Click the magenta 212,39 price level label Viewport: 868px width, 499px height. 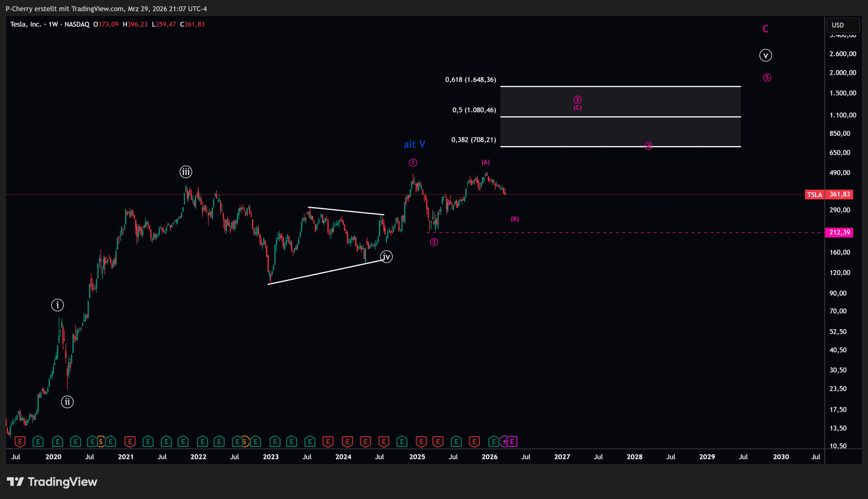839,232
